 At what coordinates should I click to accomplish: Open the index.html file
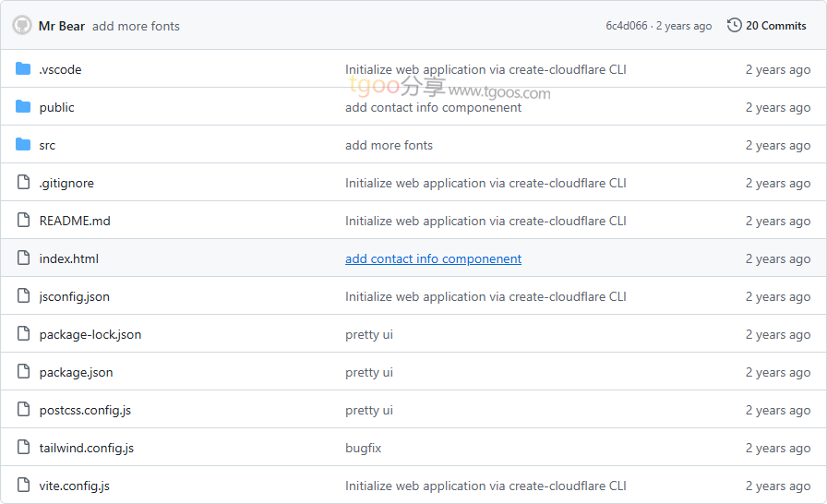[x=68, y=258]
